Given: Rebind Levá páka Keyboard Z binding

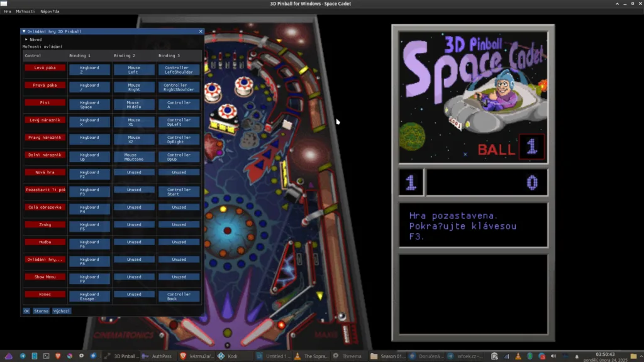Looking at the screenshot, I should (89, 70).
